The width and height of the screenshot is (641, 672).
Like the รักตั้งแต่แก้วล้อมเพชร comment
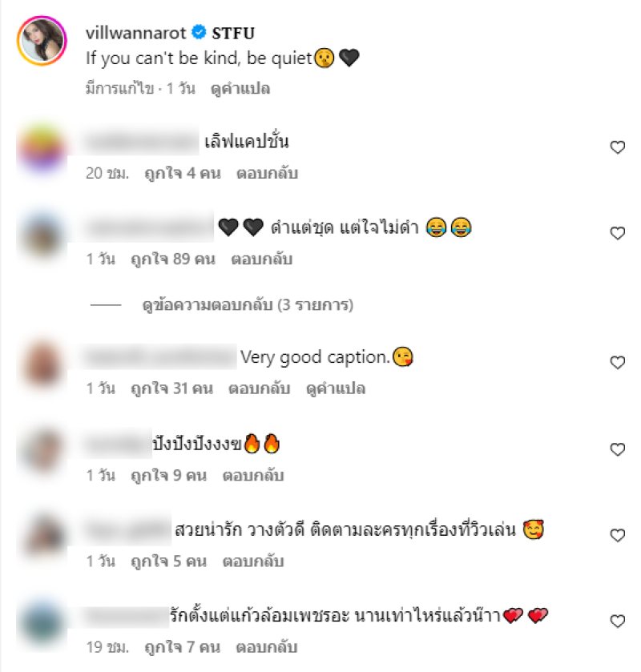[618, 621]
